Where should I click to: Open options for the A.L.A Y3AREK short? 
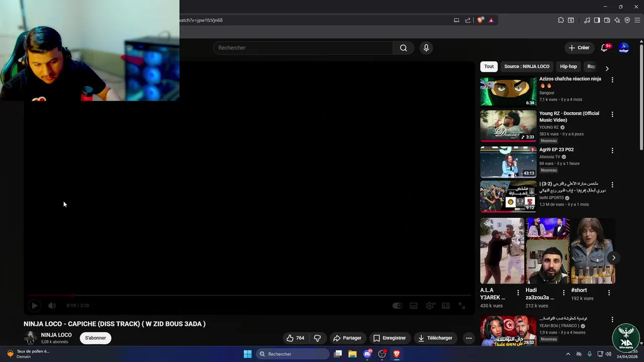pyautogui.click(x=518, y=293)
